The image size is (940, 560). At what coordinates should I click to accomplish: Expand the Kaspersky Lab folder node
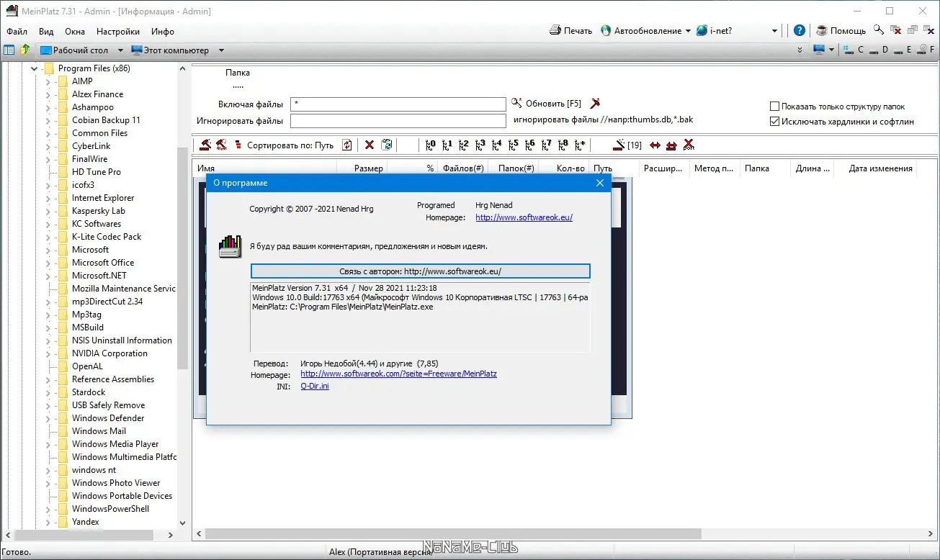pos(48,211)
